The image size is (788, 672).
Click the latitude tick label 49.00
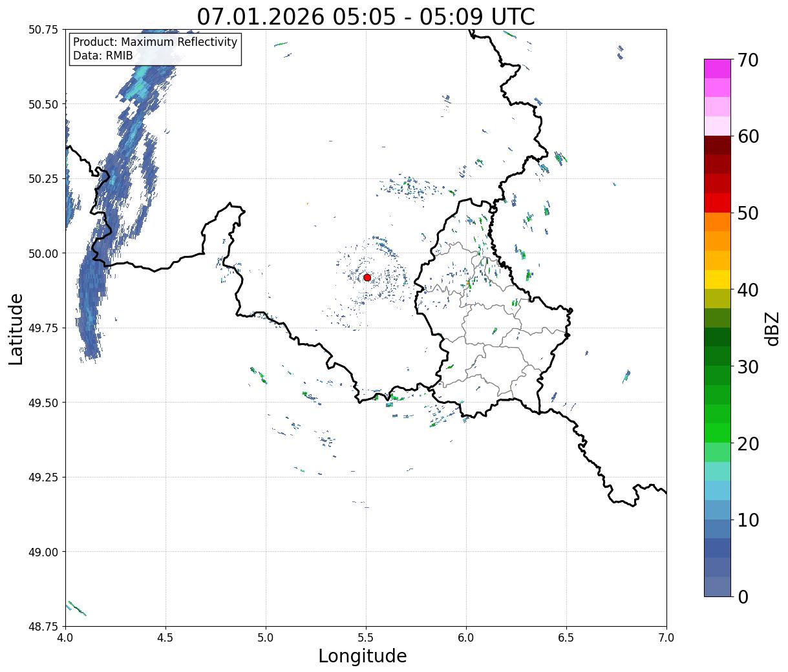coord(43,552)
